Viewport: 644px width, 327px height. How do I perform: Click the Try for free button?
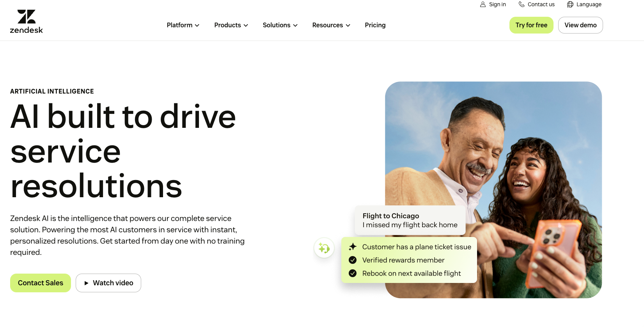click(x=531, y=25)
